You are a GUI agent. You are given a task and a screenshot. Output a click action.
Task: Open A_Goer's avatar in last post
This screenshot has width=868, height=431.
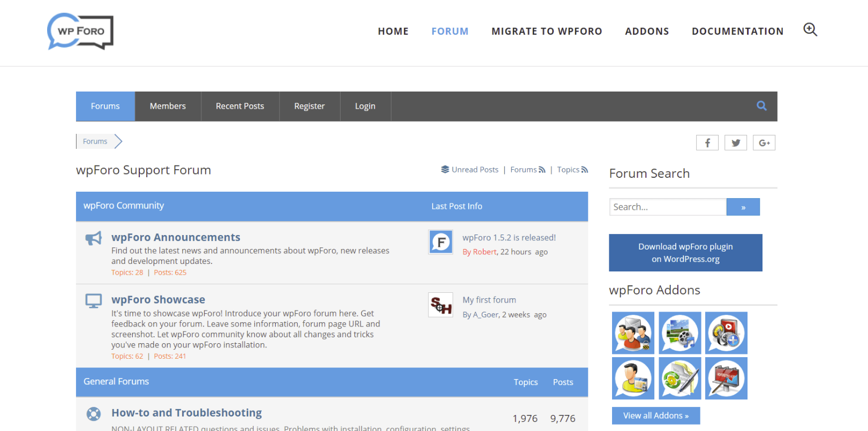point(441,305)
